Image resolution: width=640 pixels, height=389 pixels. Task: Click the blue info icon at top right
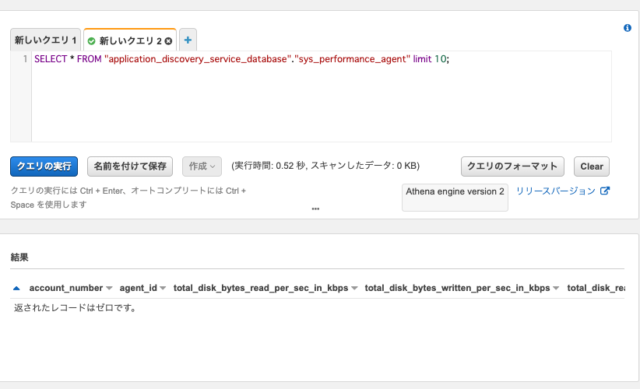pos(627,28)
